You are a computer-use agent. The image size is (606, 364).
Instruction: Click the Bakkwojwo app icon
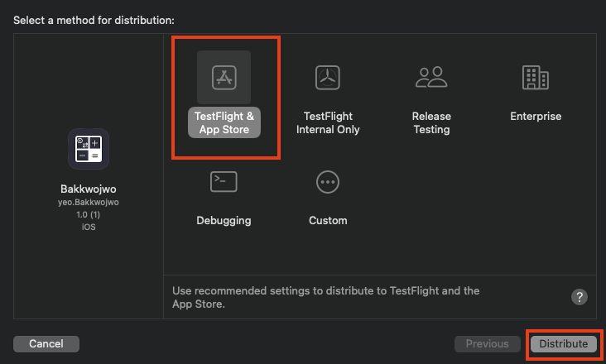89,149
